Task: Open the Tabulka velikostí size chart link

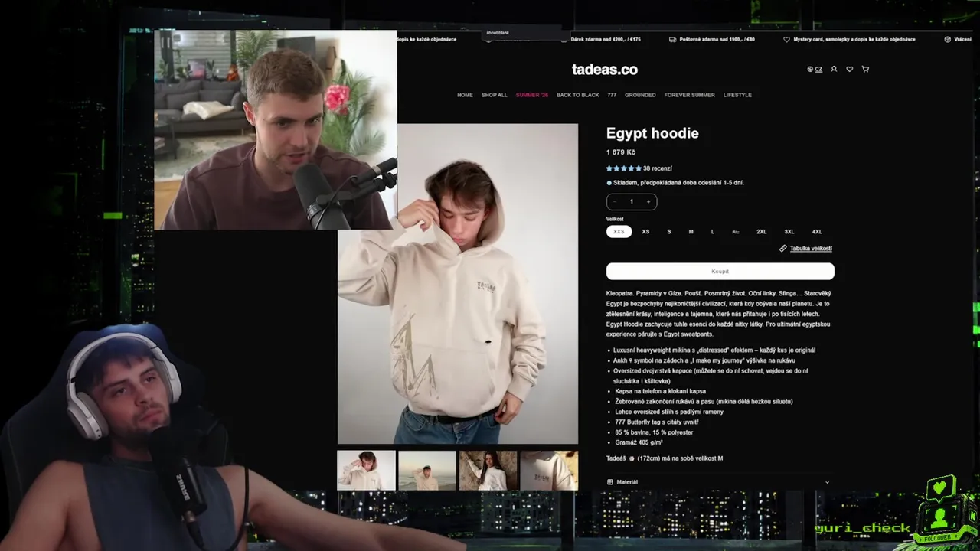Action: tap(811, 249)
